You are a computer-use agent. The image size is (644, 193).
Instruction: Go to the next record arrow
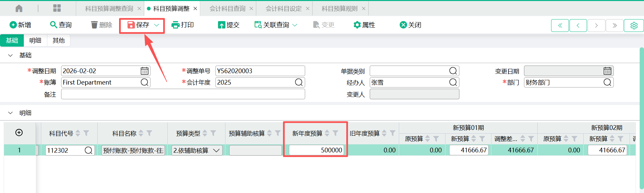596,26
